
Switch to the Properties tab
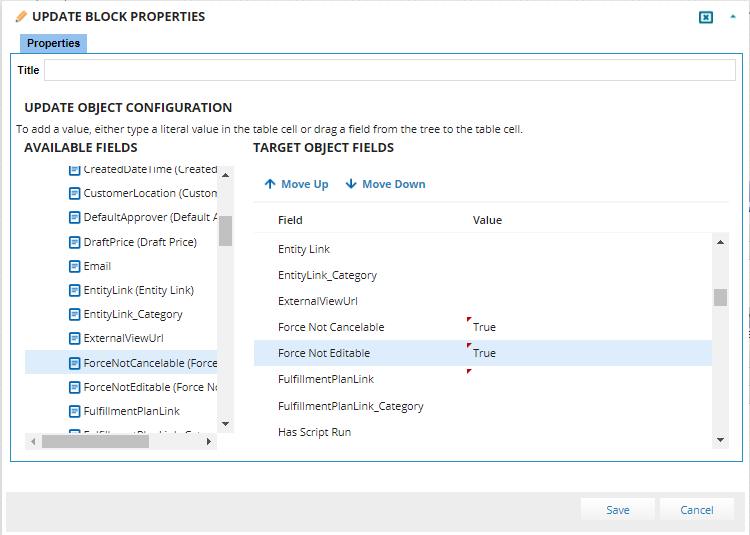[53, 43]
